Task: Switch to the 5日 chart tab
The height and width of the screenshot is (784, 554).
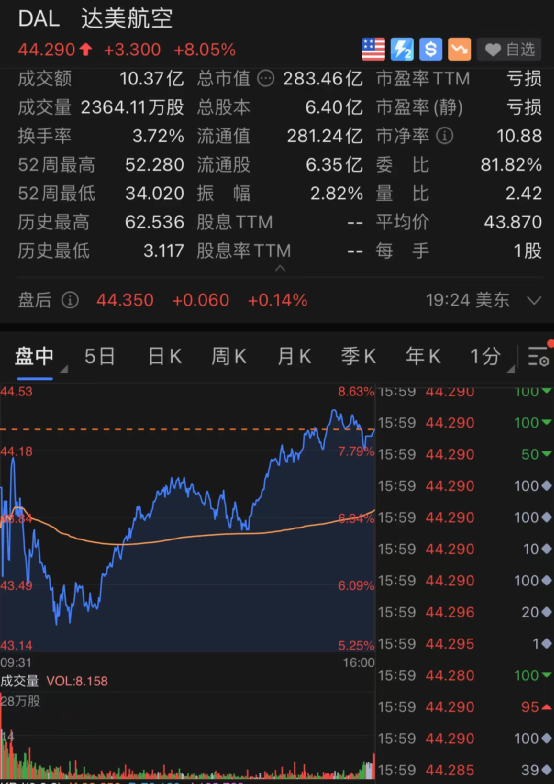Action: [100, 357]
